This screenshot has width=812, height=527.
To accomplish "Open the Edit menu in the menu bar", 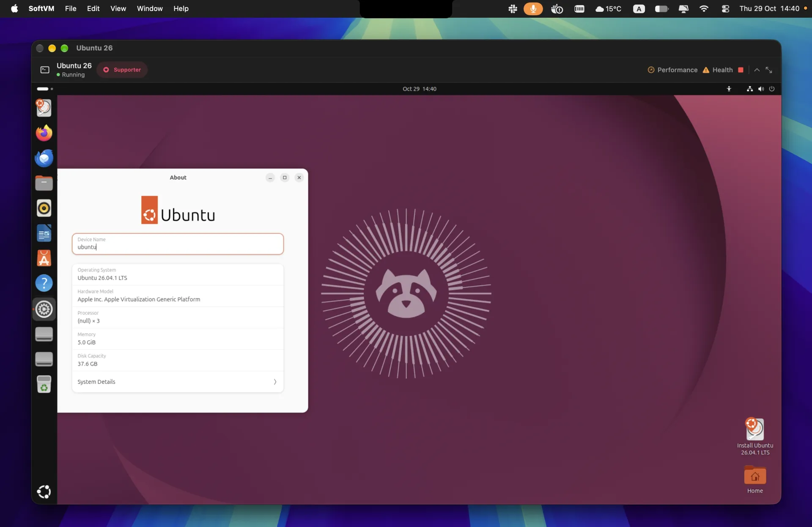I will click(x=93, y=8).
